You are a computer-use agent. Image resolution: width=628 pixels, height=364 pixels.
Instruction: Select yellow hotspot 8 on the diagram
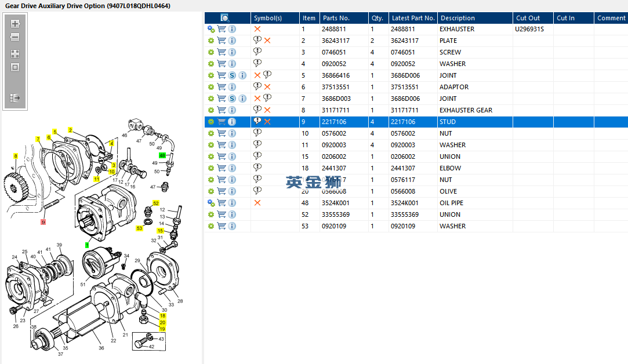(x=16, y=156)
